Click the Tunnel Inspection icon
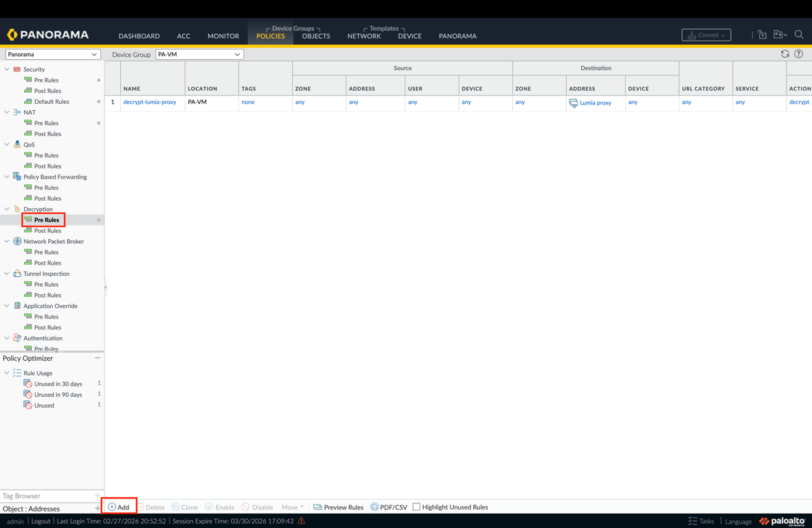The image size is (812, 528). point(17,273)
